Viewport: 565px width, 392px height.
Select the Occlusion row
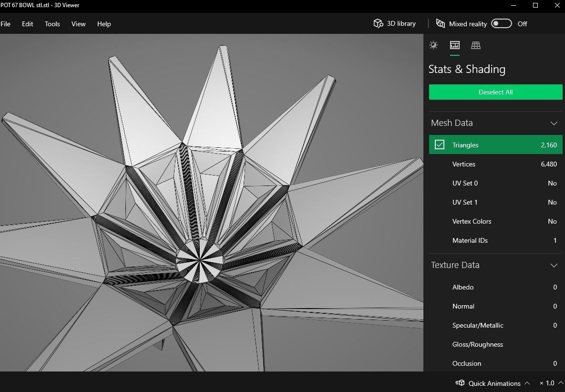[x=495, y=363]
